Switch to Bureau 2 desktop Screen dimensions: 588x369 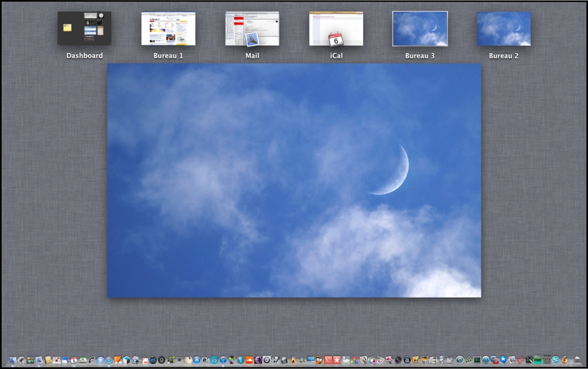pyautogui.click(x=504, y=29)
